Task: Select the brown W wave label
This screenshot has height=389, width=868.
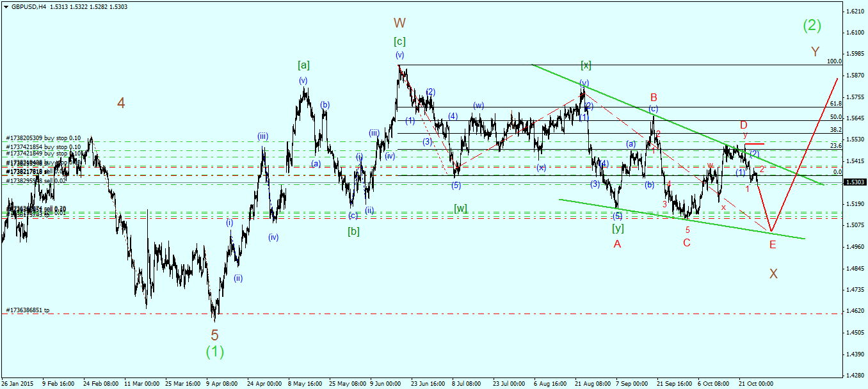Action: pos(399,23)
